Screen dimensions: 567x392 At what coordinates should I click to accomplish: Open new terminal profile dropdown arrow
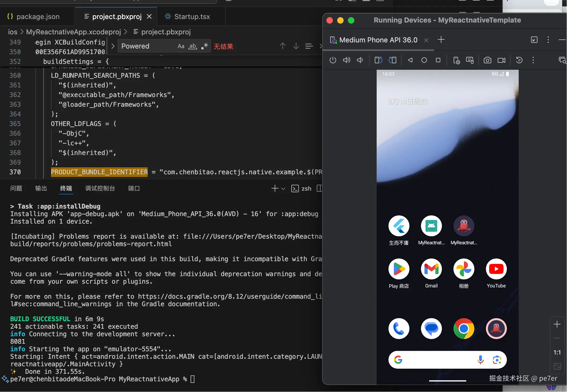(283, 188)
